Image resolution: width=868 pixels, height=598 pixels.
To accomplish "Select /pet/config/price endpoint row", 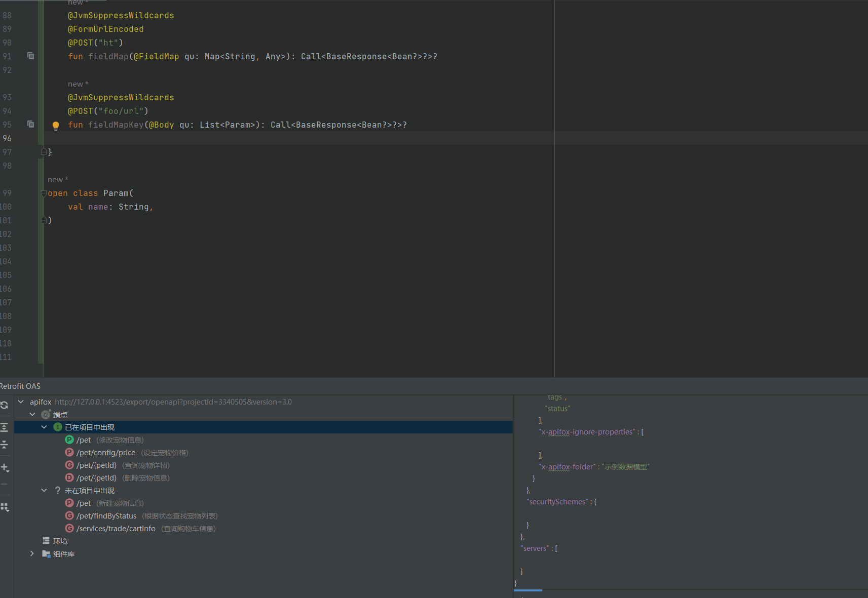I will 263,452.
